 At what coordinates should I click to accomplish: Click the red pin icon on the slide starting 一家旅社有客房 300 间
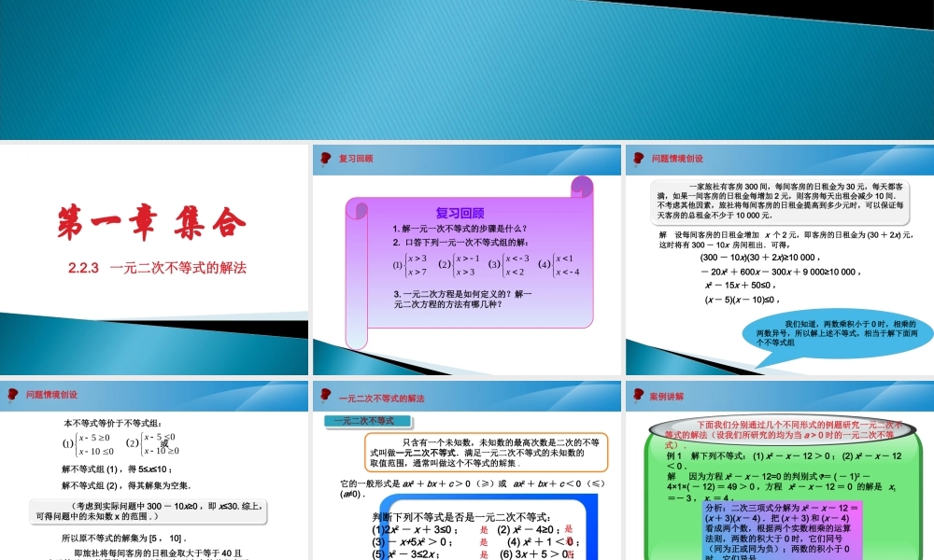pyautogui.click(x=639, y=158)
